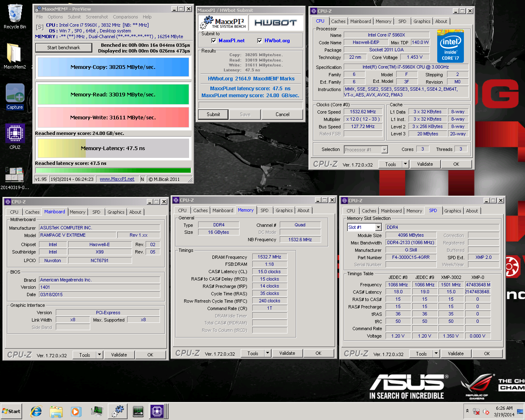Open Tools dropdown arrow in Mainboard window
The width and height of the screenshot is (525, 420).
coord(99,355)
